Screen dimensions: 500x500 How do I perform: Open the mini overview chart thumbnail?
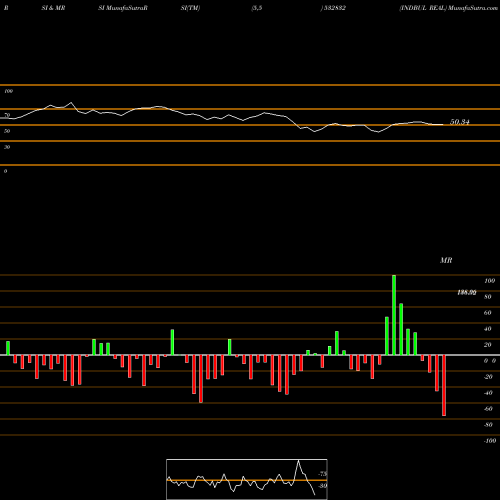click(247, 479)
